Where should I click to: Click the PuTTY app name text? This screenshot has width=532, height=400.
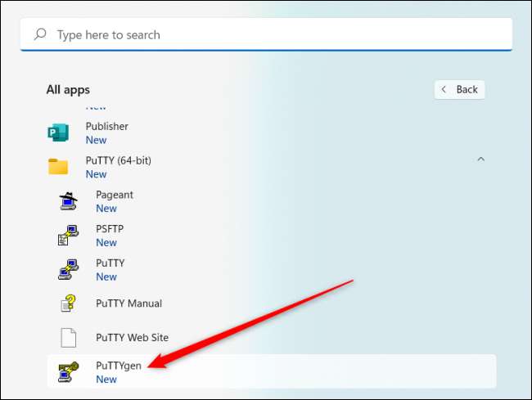tap(110, 263)
